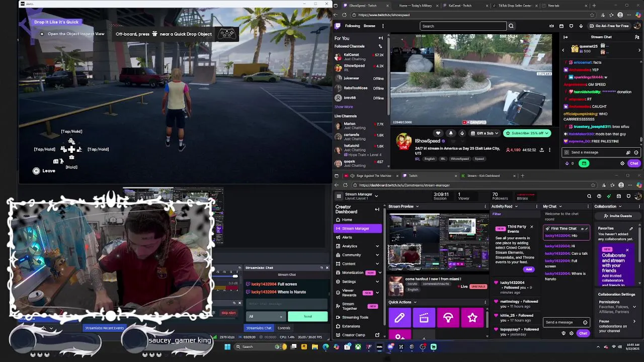Collapse Stream Chat with arrow icon
This screenshot has height=362, width=644.
tap(566, 37)
